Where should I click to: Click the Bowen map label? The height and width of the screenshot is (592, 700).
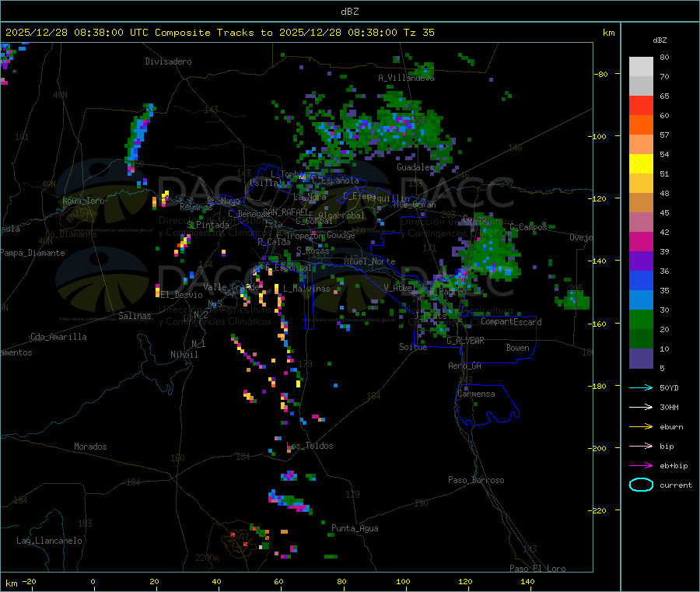[x=518, y=348]
